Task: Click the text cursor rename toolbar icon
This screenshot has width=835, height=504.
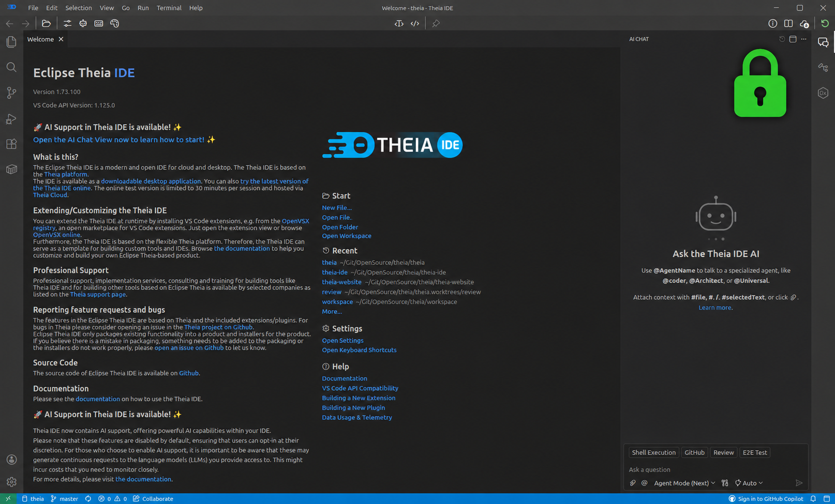Action: [x=399, y=23]
